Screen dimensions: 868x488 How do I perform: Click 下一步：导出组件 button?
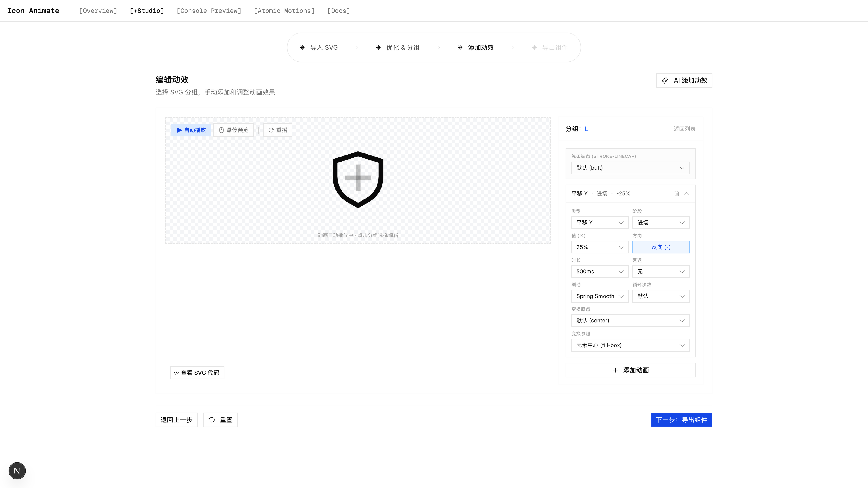click(x=681, y=420)
